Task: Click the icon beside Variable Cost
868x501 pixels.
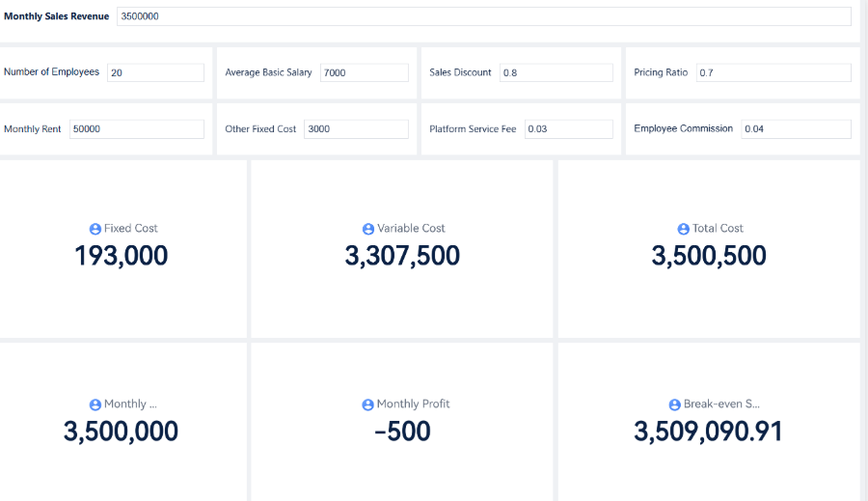Action: click(x=367, y=229)
